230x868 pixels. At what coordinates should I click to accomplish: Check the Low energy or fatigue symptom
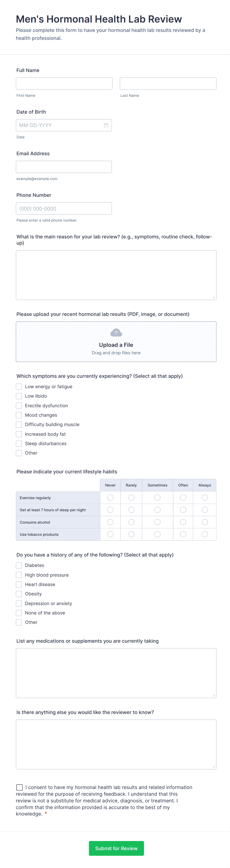19,386
